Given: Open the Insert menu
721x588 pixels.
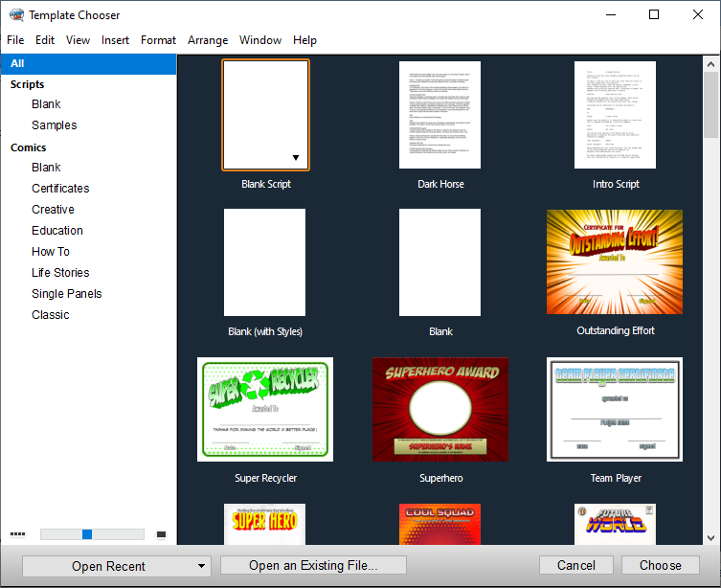Looking at the screenshot, I should [x=115, y=40].
